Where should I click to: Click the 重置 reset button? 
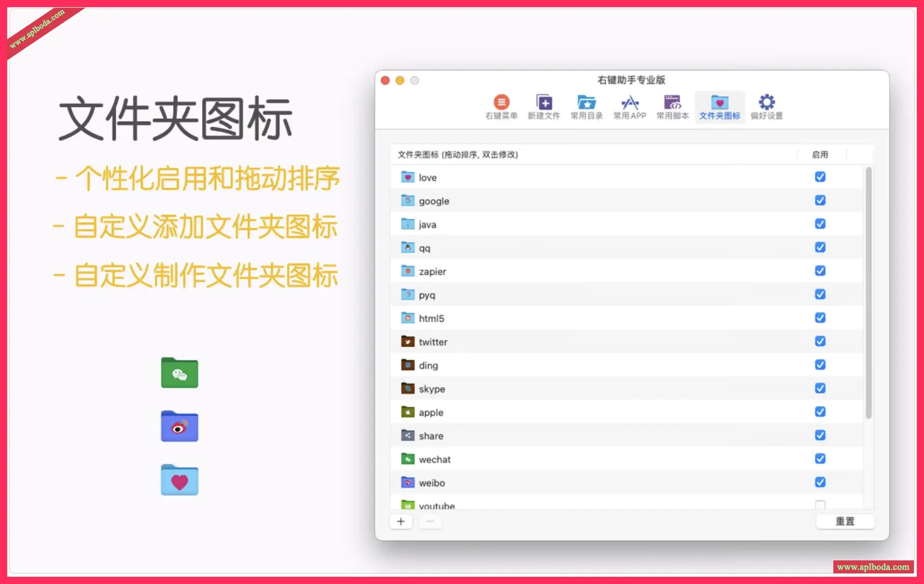[x=844, y=521]
